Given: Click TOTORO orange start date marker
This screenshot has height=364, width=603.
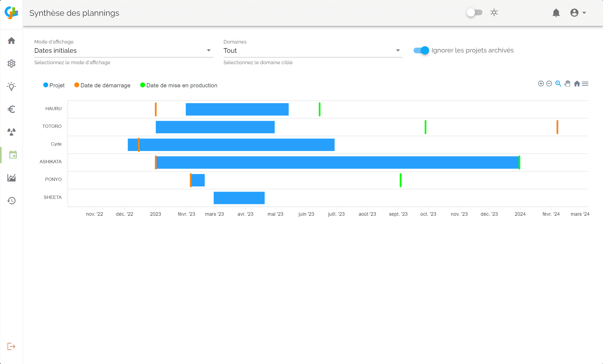Looking at the screenshot, I should coord(557,127).
